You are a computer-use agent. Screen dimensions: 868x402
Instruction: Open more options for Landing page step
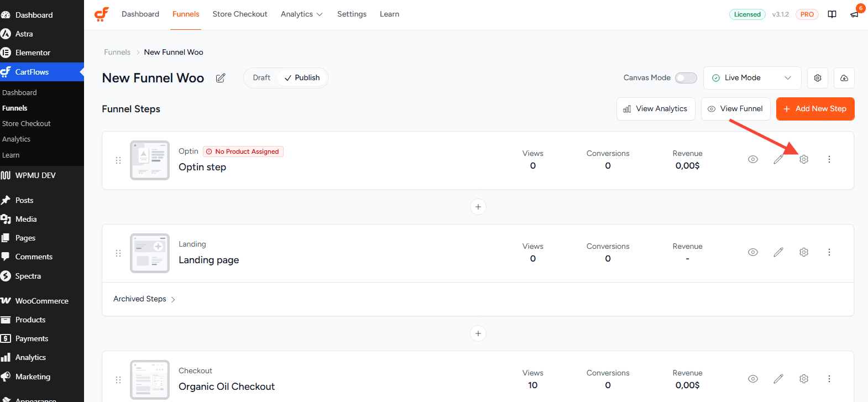[x=829, y=252]
